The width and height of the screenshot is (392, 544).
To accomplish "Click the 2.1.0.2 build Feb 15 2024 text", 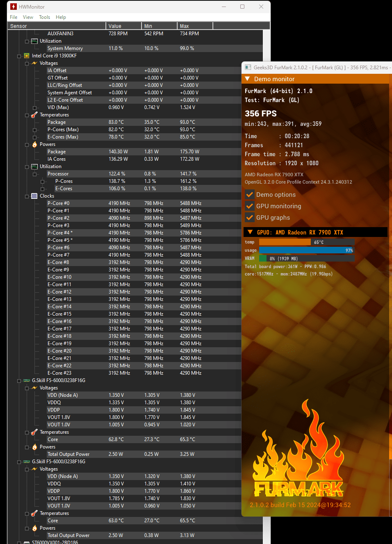I will 300,505.
